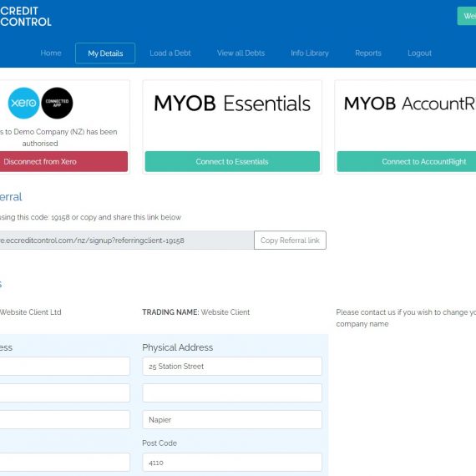Click the MYOB AccountRight logo

tap(410, 104)
